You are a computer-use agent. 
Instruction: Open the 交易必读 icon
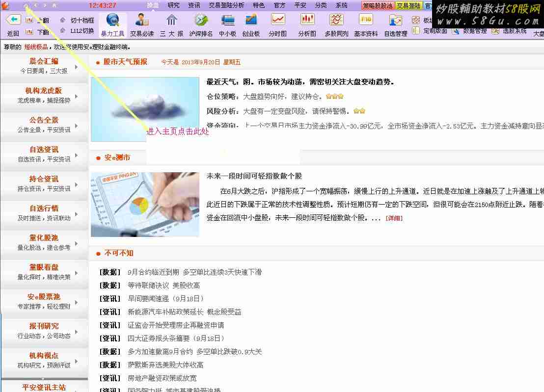tap(142, 20)
